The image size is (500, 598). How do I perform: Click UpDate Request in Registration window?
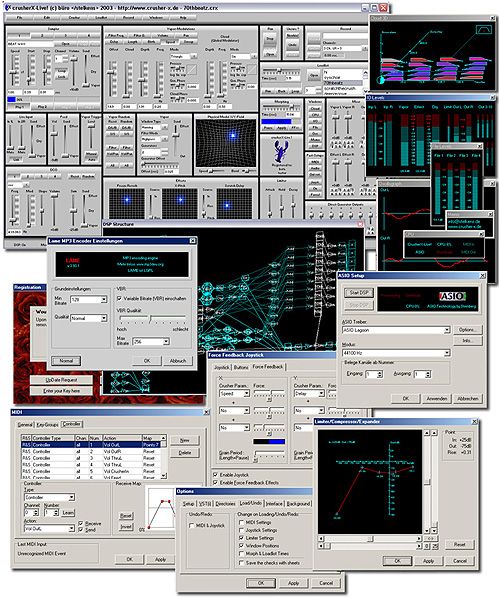(x=61, y=380)
